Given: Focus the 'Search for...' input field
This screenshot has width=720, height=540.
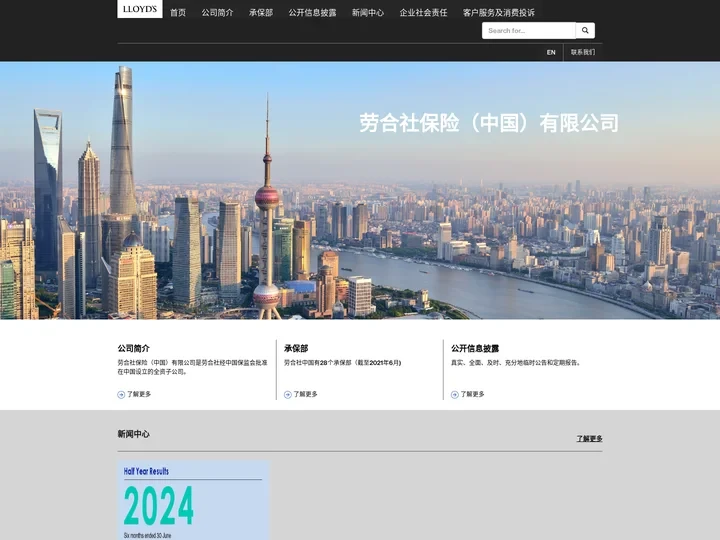Looking at the screenshot, I should (x=529, y=30).
